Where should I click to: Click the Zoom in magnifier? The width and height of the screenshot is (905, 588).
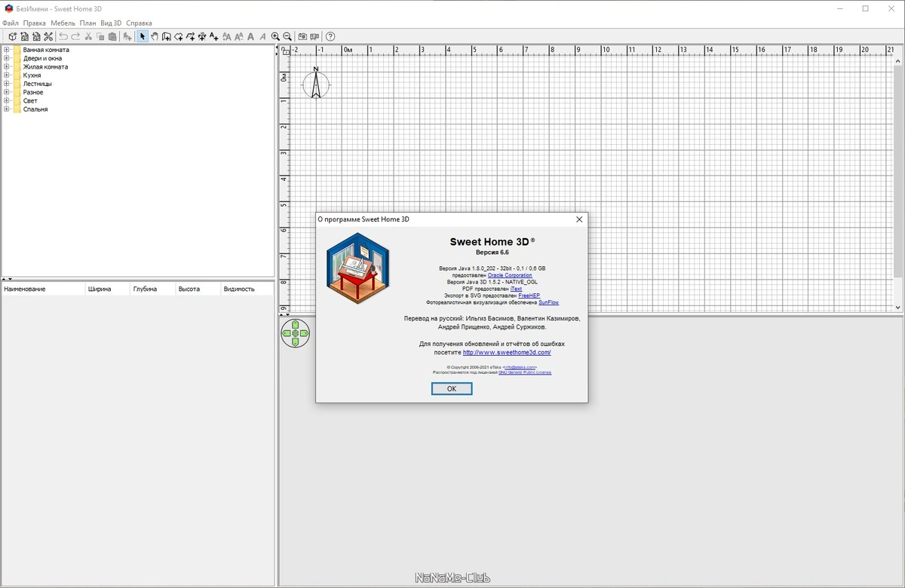(x=275, y=36)
